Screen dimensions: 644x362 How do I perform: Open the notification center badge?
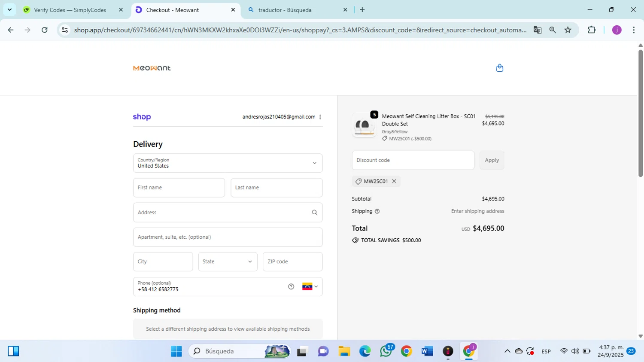pyautogui.click(x=631, y=351)
